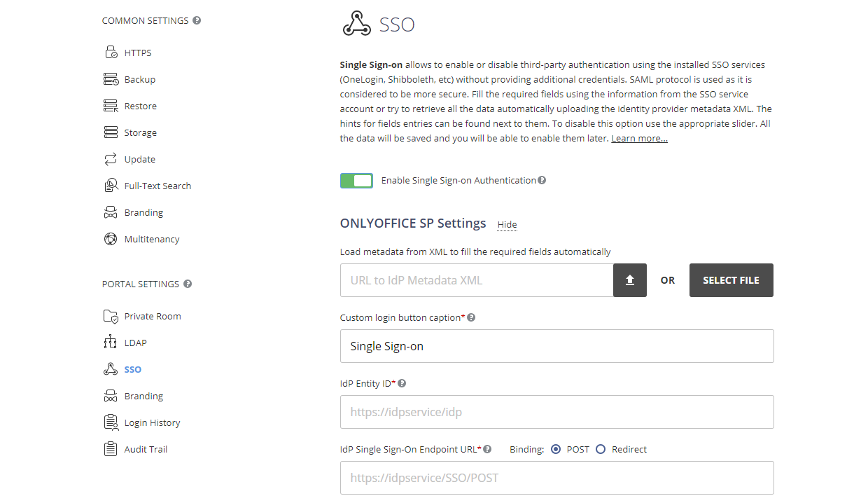Click the LDAP tree icon
This screenshot has height=496, width=868.
click(111, 343)
